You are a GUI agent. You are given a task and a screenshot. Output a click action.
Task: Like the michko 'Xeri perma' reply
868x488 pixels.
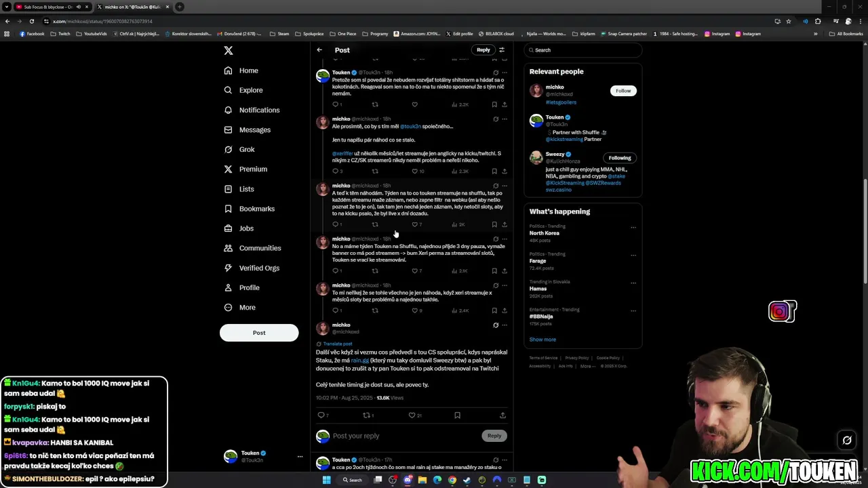tap(415, 271)
